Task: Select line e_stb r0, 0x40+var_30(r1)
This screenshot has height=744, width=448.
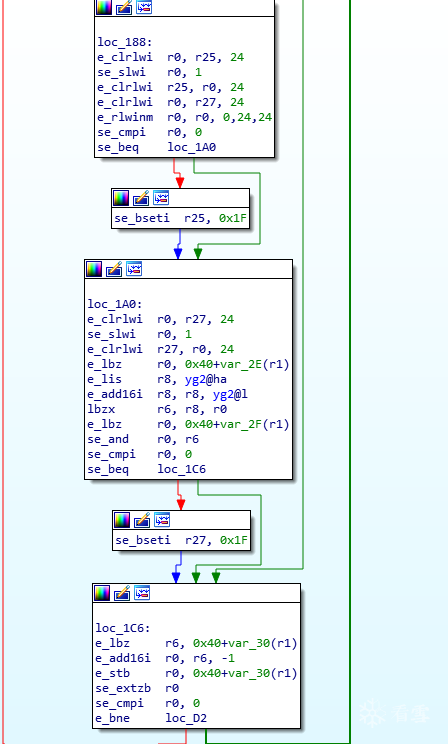Action: pyautogui.click(x=196, y=673)
